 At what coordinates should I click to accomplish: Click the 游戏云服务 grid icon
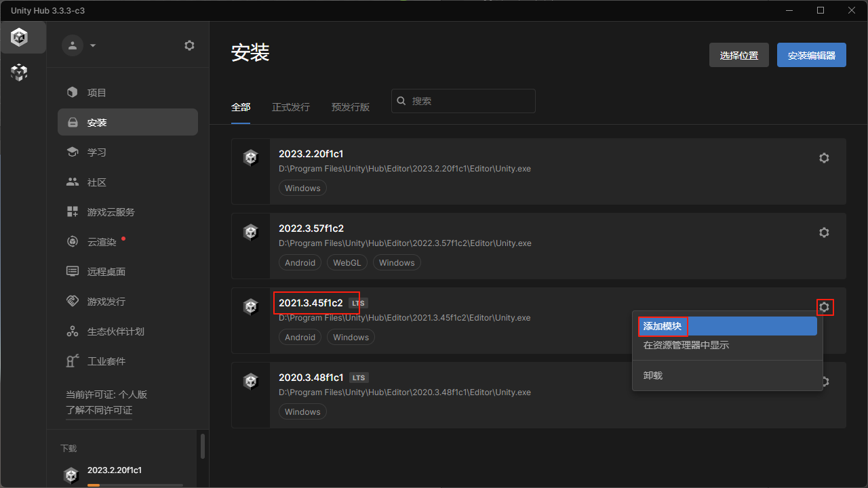click(x=73, y=211)
